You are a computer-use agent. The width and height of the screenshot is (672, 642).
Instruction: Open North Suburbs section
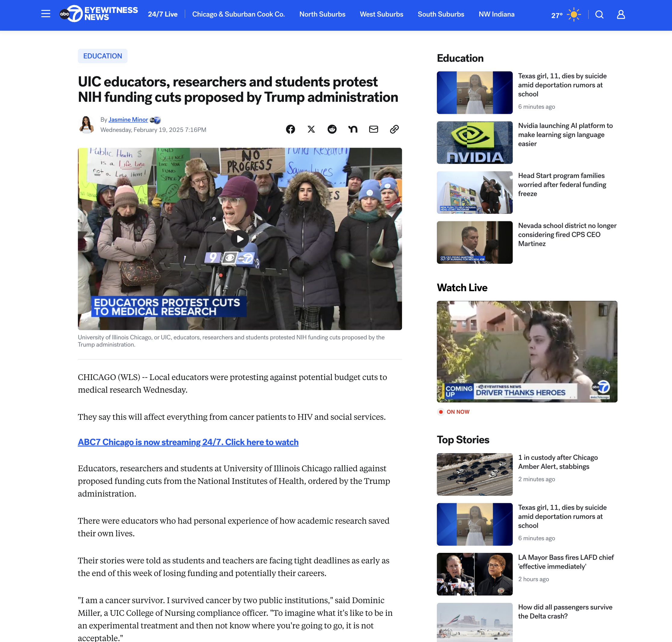(x=322, y=14)
